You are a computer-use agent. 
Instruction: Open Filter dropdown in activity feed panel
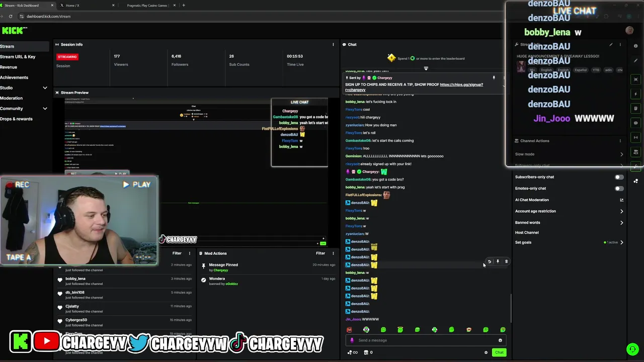click(x=177, y=253)
